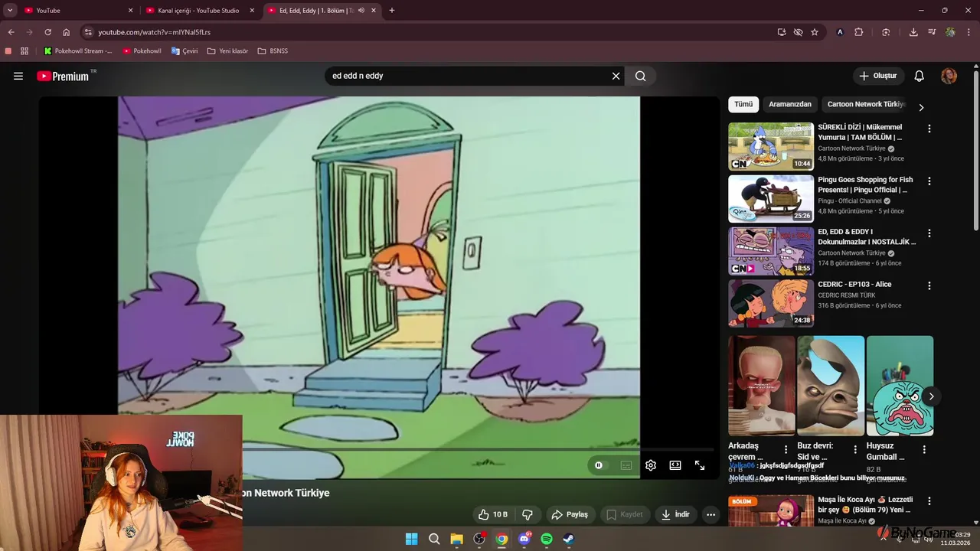The image size is (980, 551).
Task: Run search with the magnifier button
Action: [x=641, y=76]
